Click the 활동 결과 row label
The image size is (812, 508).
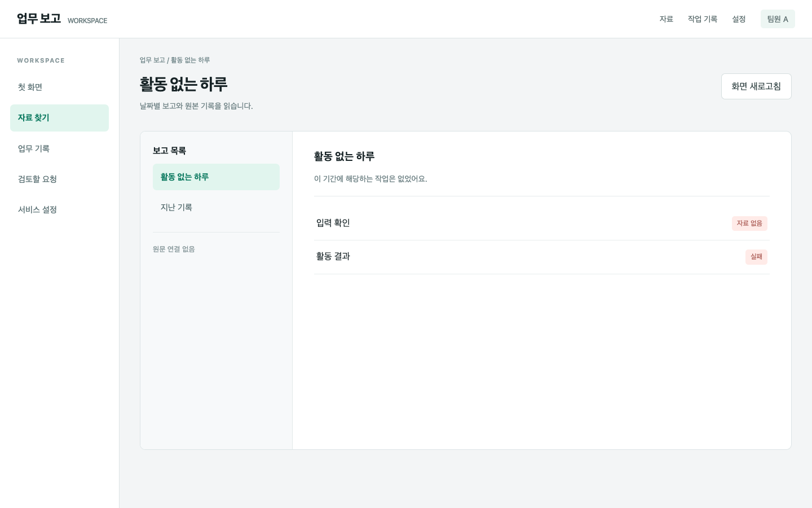(333, 256)
